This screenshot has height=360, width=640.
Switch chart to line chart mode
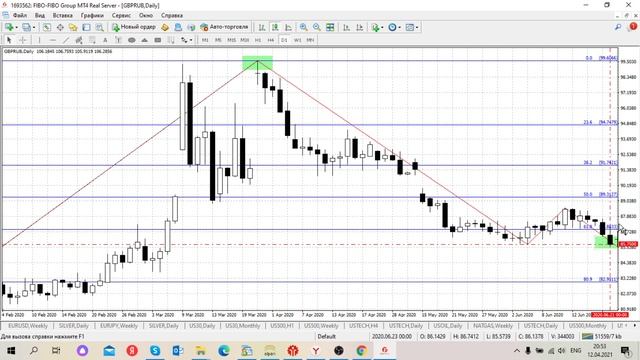[288, 27]
